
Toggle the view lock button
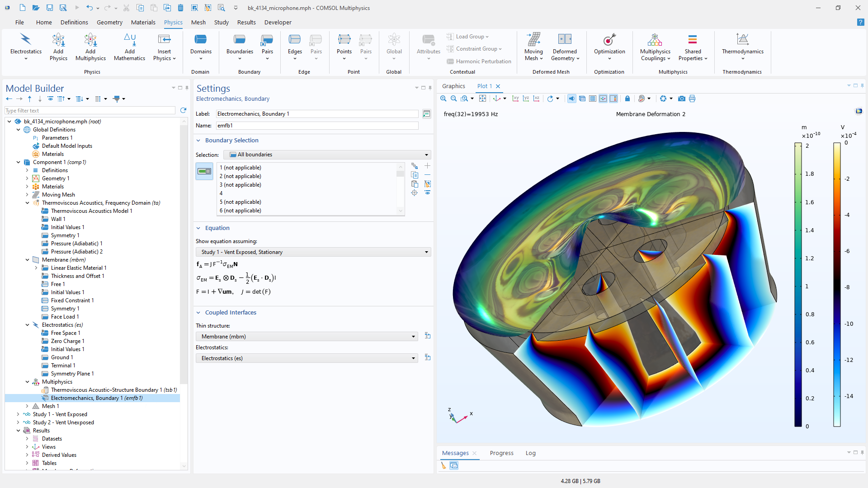(x=627, y=99)
